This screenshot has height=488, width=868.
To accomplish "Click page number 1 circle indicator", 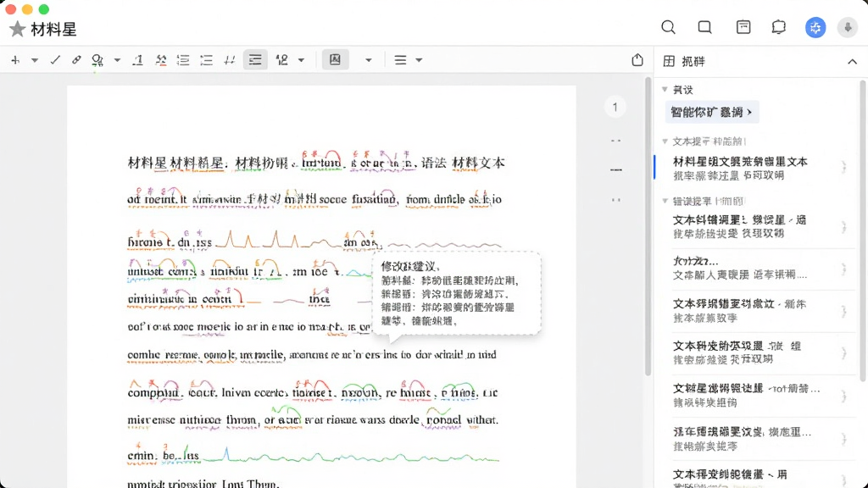I will click(x=615, y=107).
